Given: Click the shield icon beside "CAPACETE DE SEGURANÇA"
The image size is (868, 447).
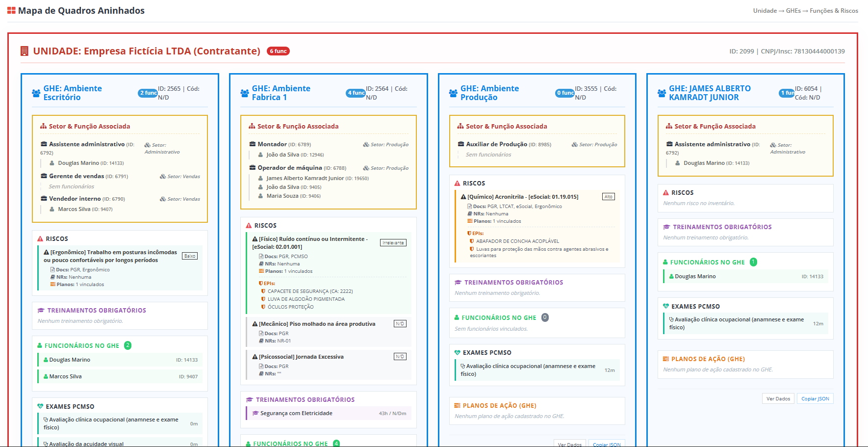Looking at the screenshot, I should [263, 291].
